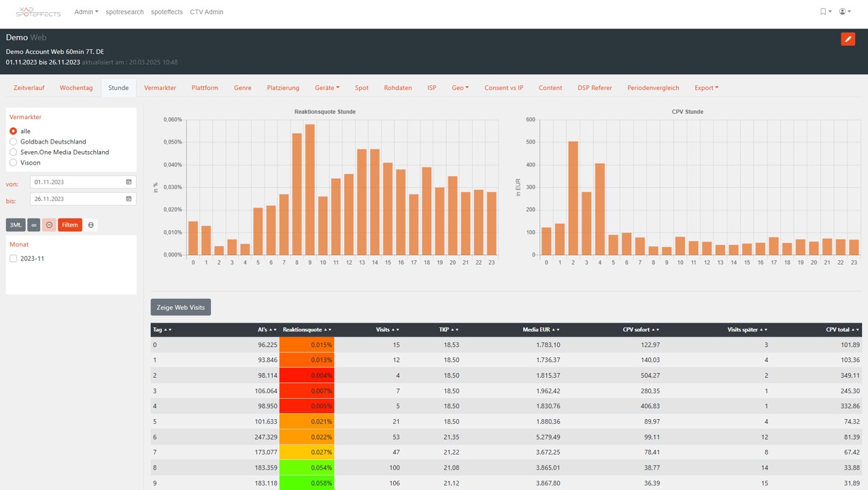The height and width of the screenshot is (490, 868).
Task: Check the 2023-11 month checkbox
Action: tap(13, 259)
